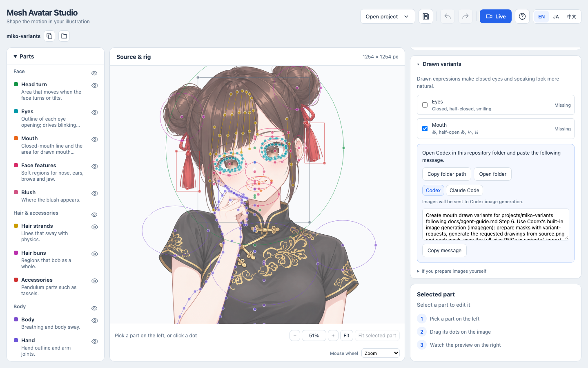This screenshot has height=368, width=588.
Task: Open the Mouse wheel Zoom dropdown
Action: click(381, 353)
